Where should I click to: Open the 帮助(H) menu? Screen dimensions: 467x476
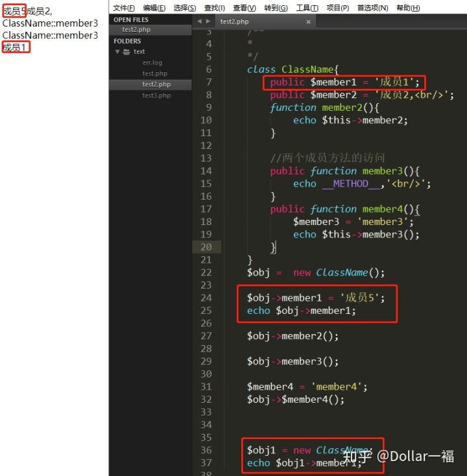click(x=409, y=8)
